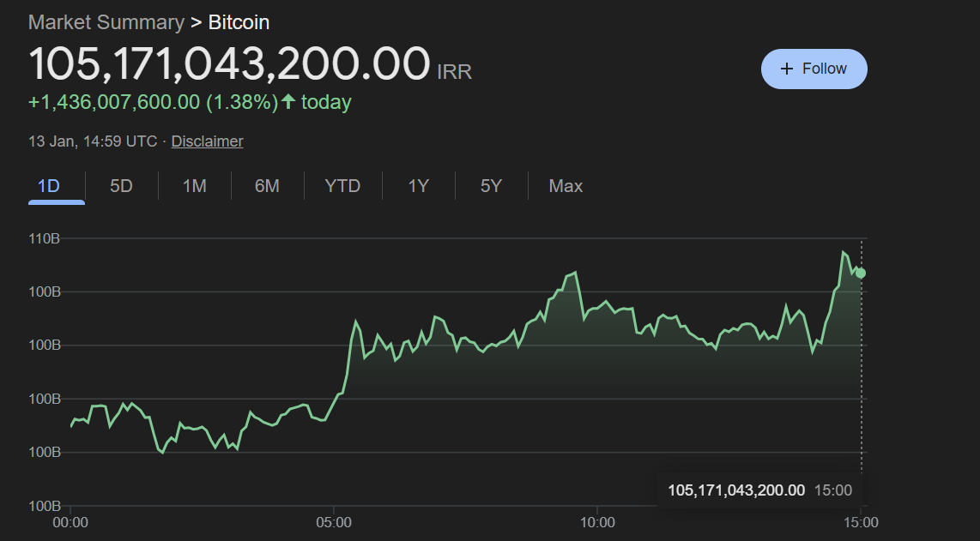Switch to the Max chart view
The image size is (980, 541).
(x=566, y=185)
